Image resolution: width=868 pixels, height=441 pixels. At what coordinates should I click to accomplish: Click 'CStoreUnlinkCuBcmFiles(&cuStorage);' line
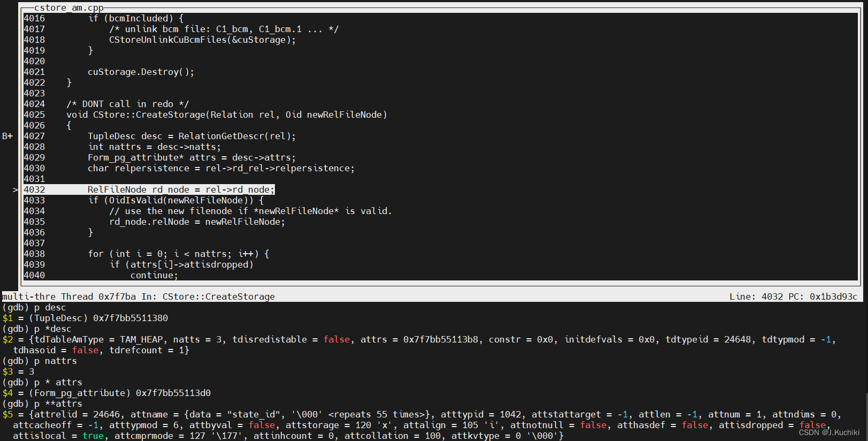click(203, 40)
